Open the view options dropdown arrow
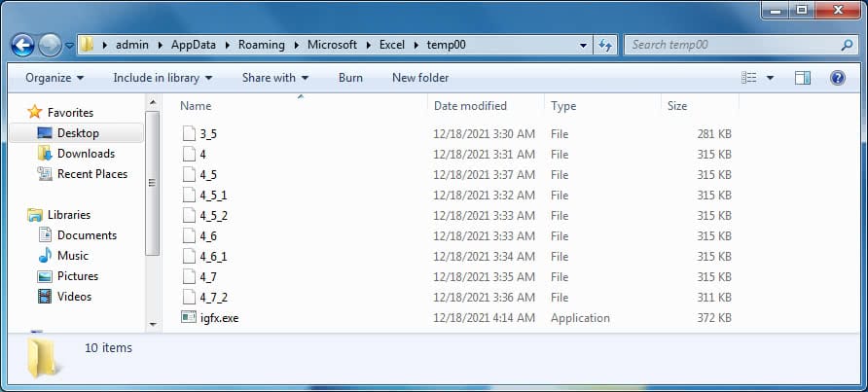 pyautogui.click(x=770, y=78)
